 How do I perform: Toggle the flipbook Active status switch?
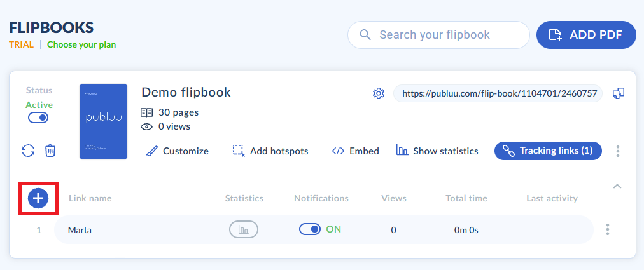point(38,118)
